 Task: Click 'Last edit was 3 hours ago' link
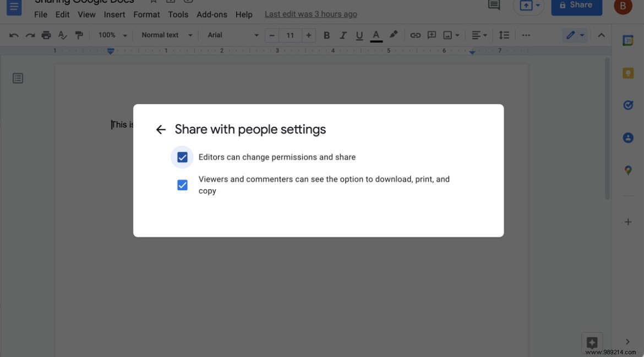click(x=310, y=14)
